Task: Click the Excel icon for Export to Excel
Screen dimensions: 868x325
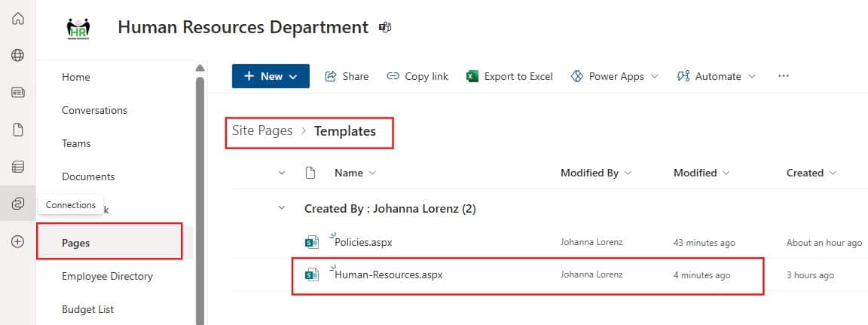Action: [x=472, y=76]
